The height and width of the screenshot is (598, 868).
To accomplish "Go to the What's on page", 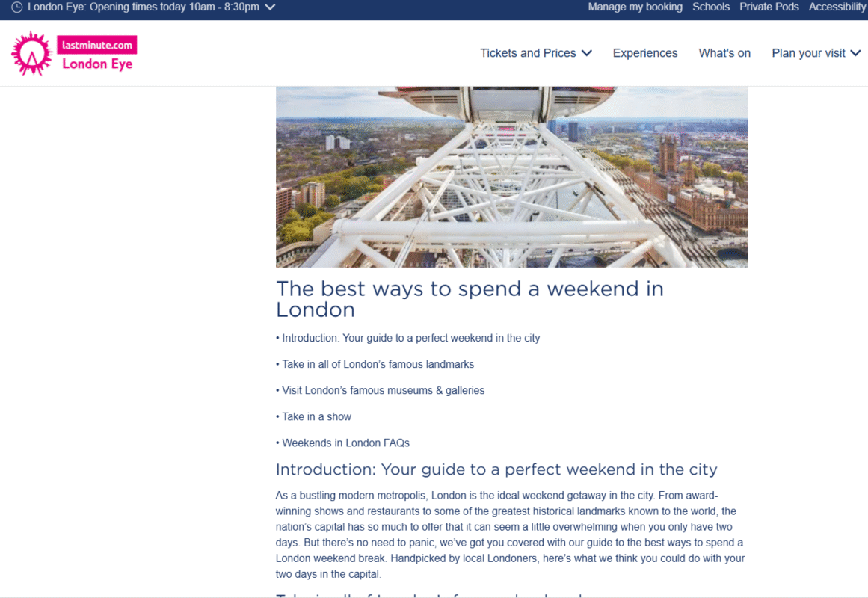I will click(724, 53).
